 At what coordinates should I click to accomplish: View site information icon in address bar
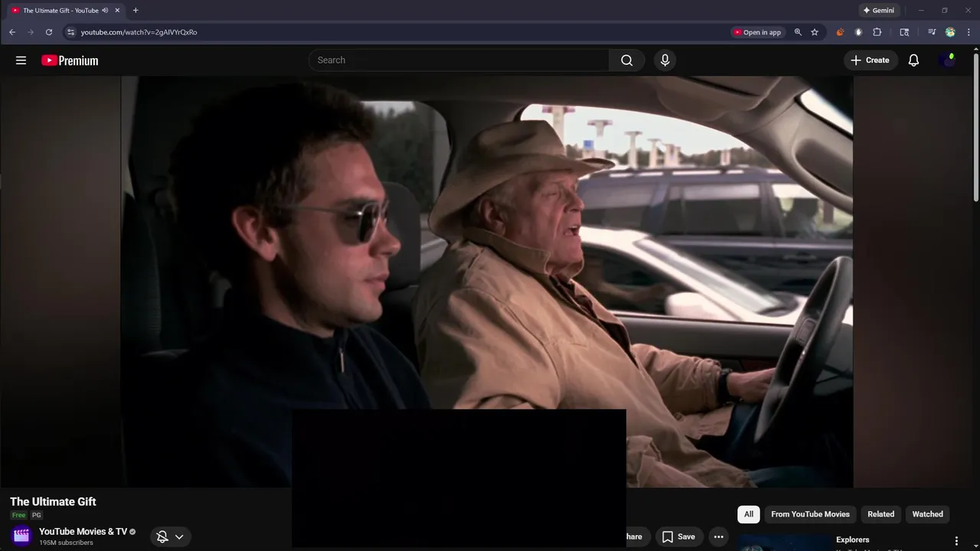pos(70,32)
